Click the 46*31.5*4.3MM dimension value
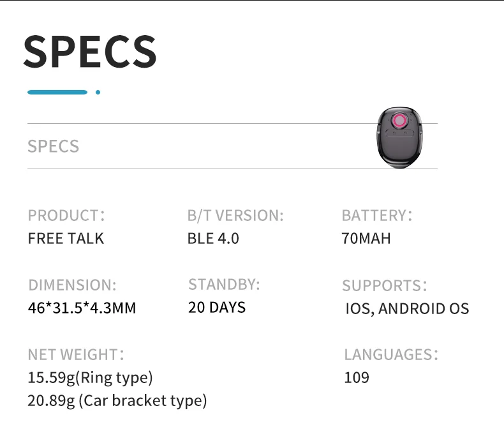 pyautogui.click(x=82, y=308)
